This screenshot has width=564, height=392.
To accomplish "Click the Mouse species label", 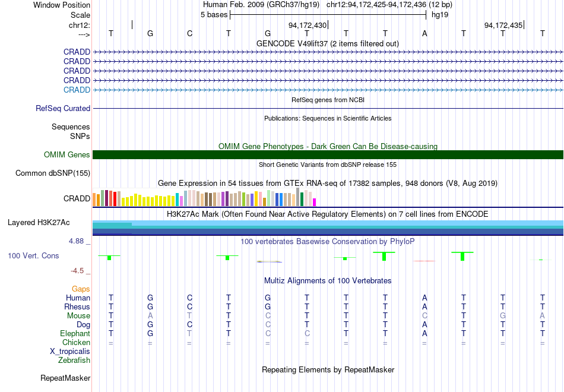I will pos(78,316).
